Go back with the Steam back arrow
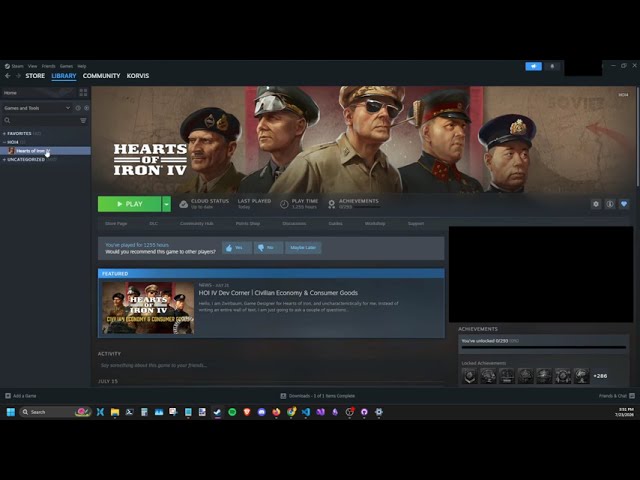640x480 pixels. 8,76
